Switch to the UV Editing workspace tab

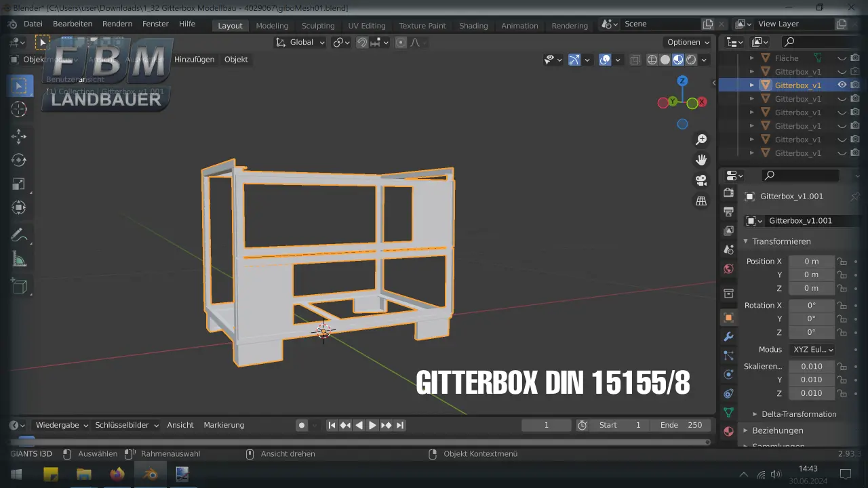pos(367,26)
